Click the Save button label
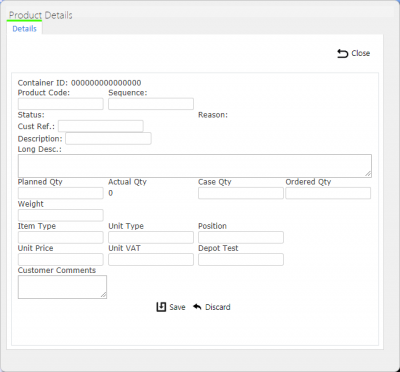 tap(177, 307)
